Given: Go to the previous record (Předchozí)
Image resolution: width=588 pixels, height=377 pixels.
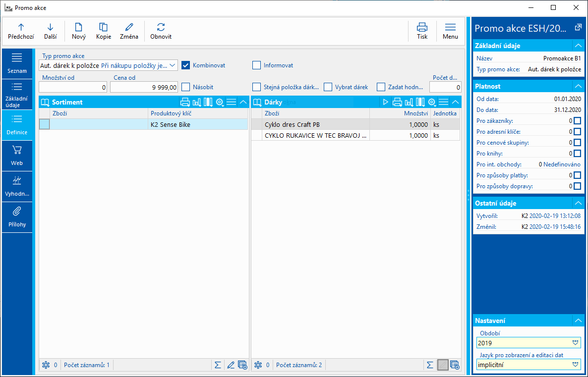Looking at the screenshot, I should coord(21,31).
